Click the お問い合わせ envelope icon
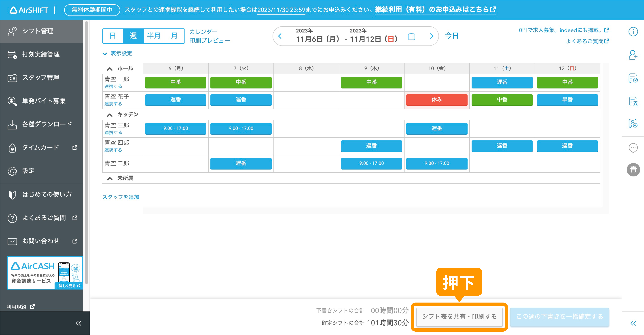Image resolution: width=644 pixels, height=335 pixels. click(x=12, y=241)
